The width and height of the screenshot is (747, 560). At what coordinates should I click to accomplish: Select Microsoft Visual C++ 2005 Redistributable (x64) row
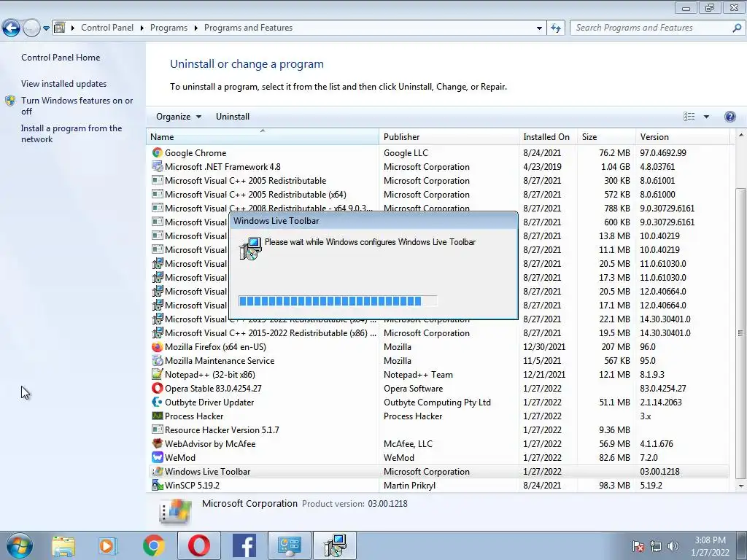438,194
